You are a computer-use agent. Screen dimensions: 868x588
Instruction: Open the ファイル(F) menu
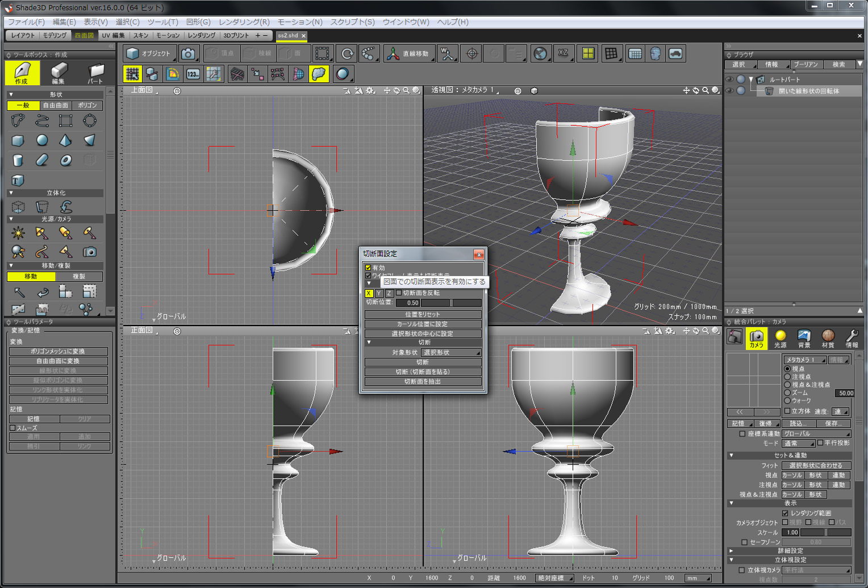[x=26, y=22]
